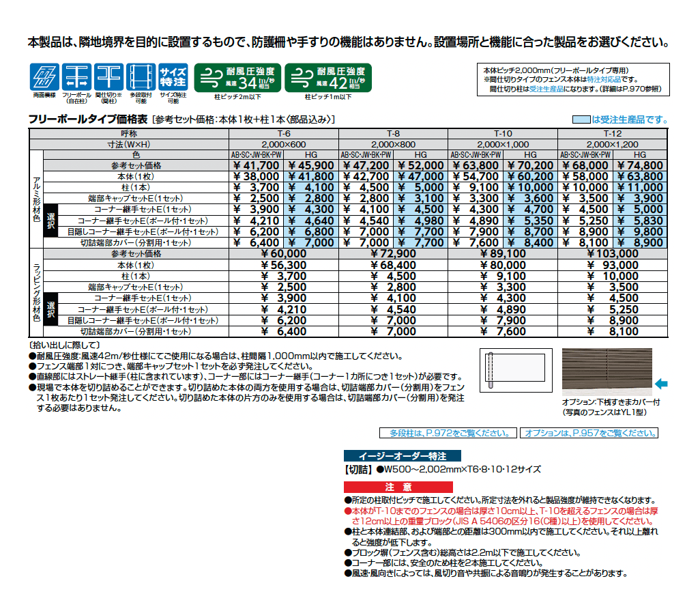Click price ¥60,000 in the wrapping section
700x594 pixels.
coord(284,254)
